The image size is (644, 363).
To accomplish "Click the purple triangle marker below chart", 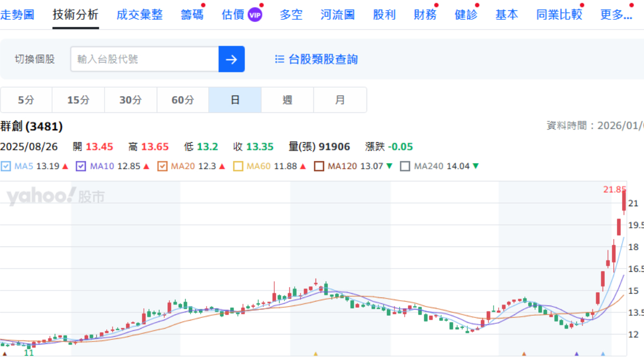I will [576, 354].
